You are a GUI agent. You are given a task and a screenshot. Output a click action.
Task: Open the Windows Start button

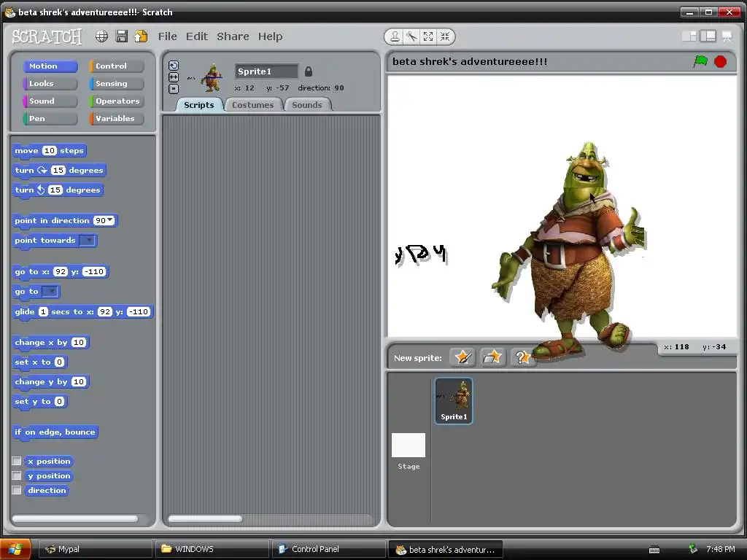click(16, 549)
